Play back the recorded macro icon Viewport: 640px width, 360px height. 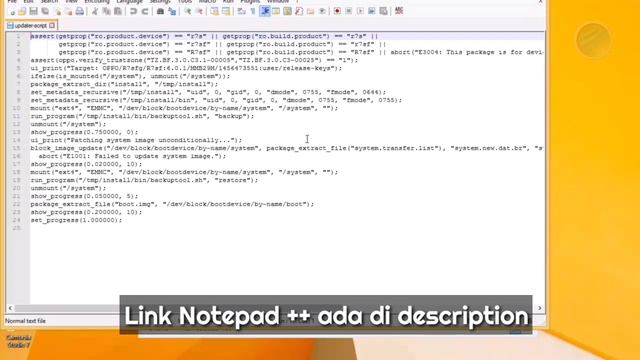tap(360, 11)
